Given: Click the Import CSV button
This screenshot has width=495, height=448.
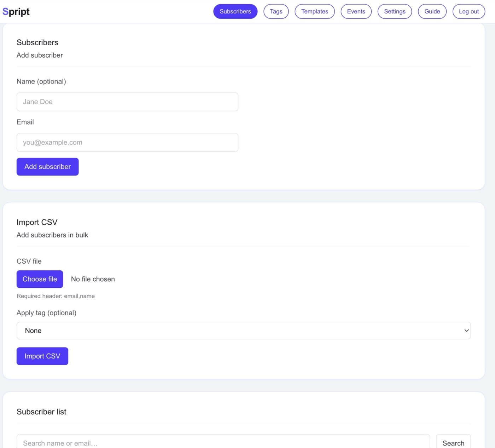Looking at the screenshot, I should (42, 356).
